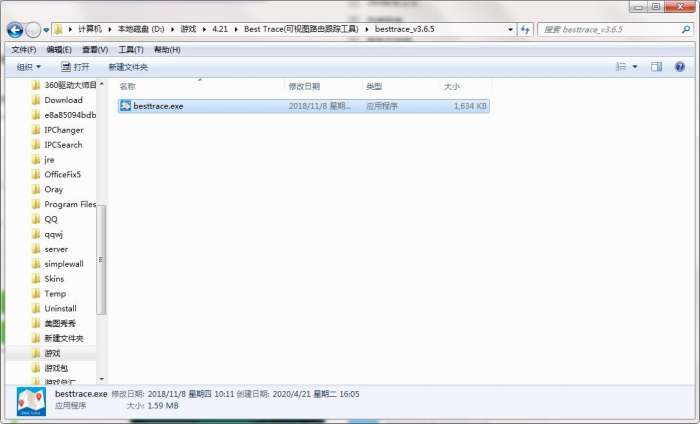Screen dimensions: 700x424
Task: Open the 编辑(E) menu
Action: pos(59,50)
